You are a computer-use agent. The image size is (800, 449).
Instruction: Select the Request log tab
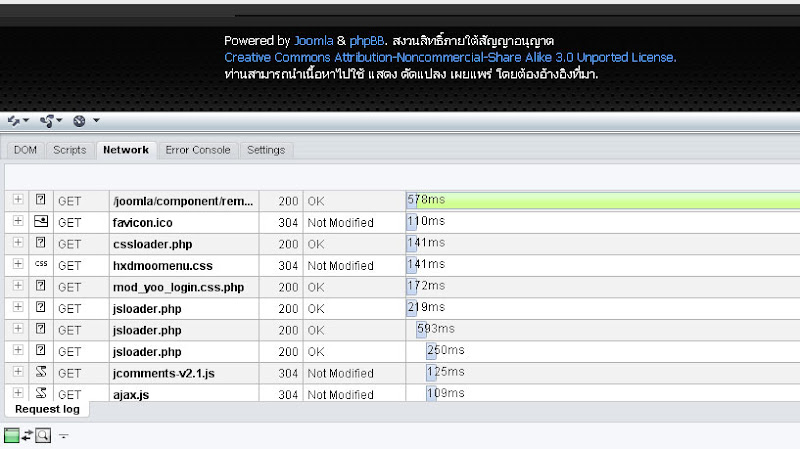pos(47,409)
